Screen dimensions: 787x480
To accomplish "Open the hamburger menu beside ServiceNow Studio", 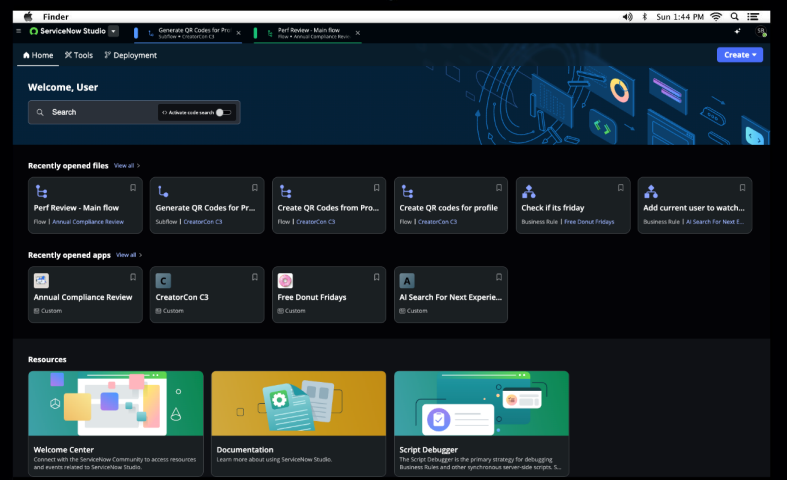I will coord(19,31).
